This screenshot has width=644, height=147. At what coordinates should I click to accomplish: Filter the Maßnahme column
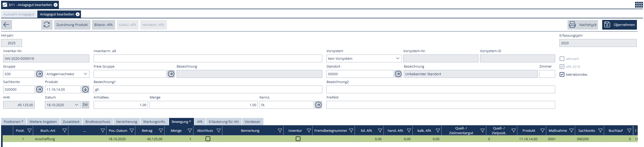tap(571, 130)
